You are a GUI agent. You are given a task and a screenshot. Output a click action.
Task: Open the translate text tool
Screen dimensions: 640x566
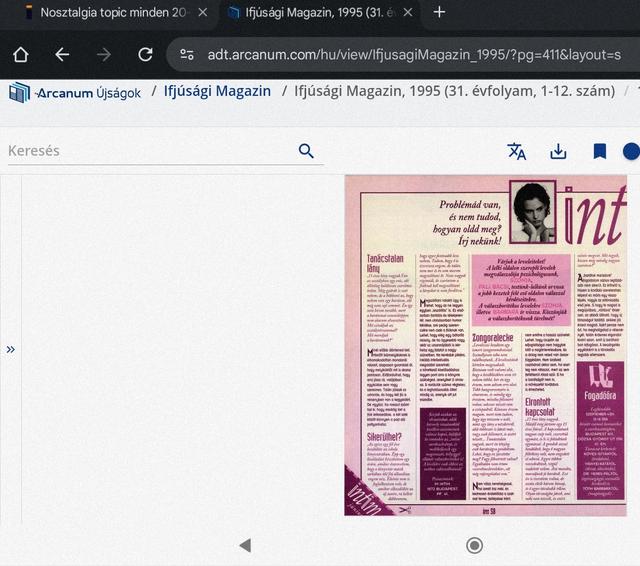click(517, 151)
